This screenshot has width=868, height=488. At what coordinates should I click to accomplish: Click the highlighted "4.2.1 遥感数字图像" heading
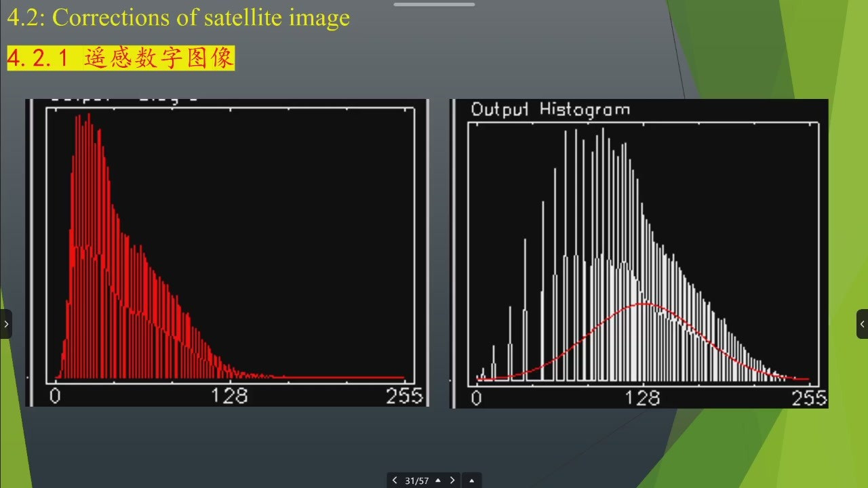tap(121, 58)
